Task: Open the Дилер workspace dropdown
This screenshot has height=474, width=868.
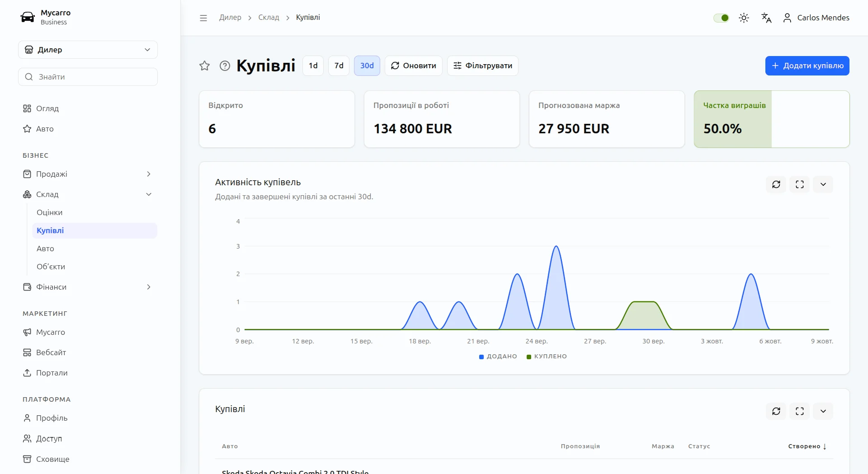Action: coord(88,50)
